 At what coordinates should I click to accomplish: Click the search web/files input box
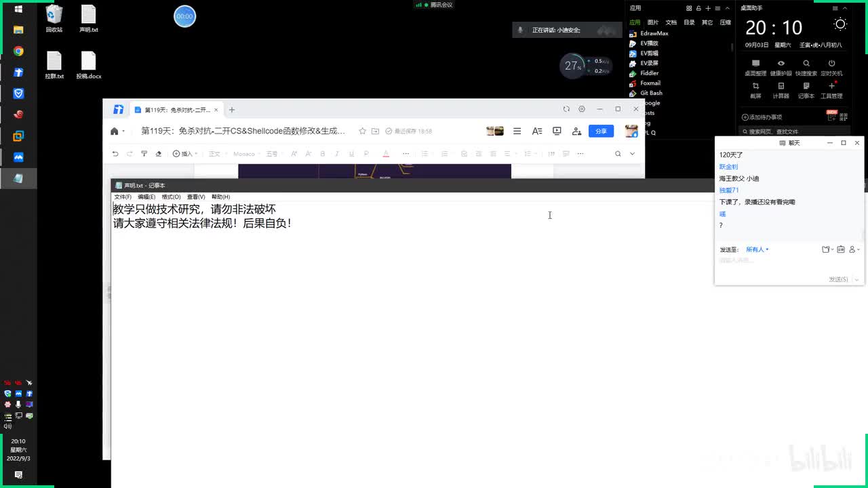click(x=795, y=131)
